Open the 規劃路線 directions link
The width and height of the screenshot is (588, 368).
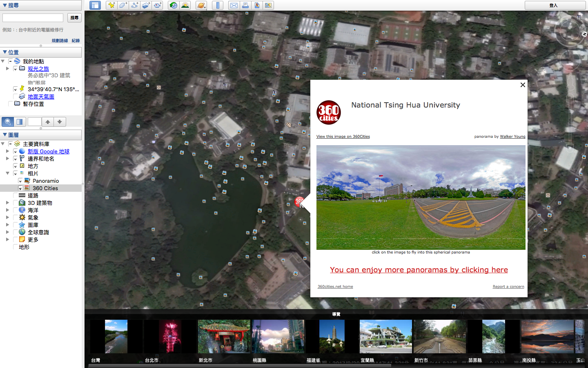click(x=60, y=40)
